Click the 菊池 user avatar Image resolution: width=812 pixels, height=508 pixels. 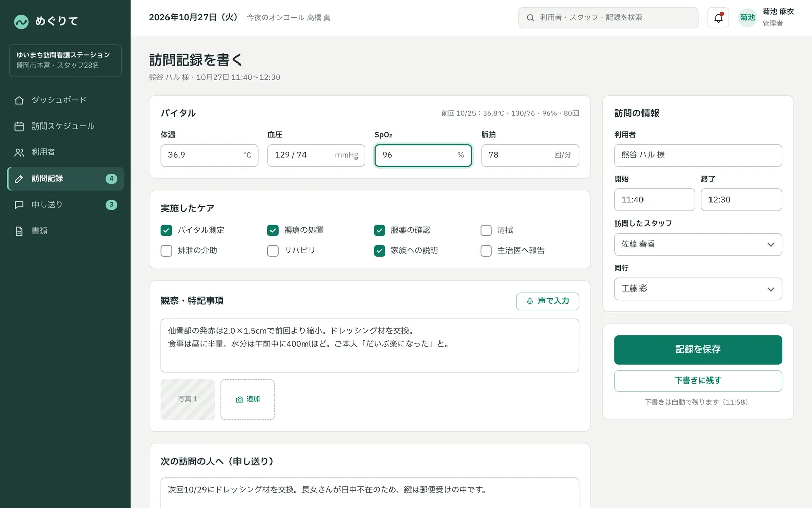(x=748, y=18)
